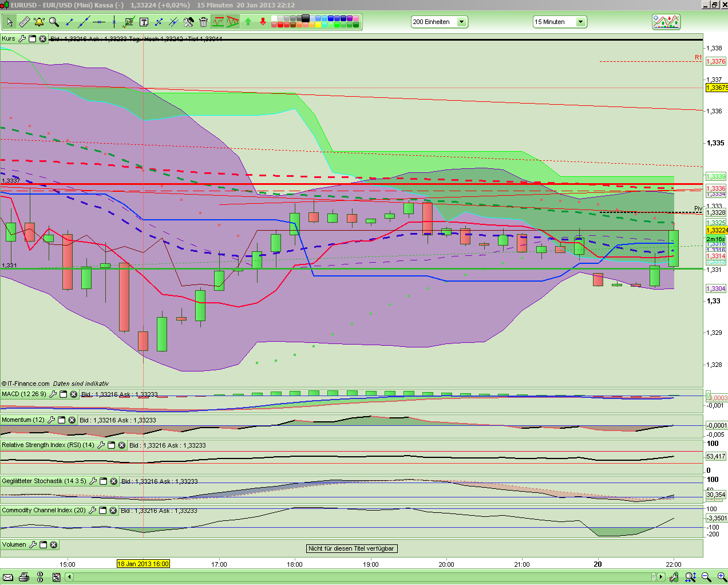Open Volumen panel settings wrench
Viewport: 728px width, 585px height.
coord(33,545)
